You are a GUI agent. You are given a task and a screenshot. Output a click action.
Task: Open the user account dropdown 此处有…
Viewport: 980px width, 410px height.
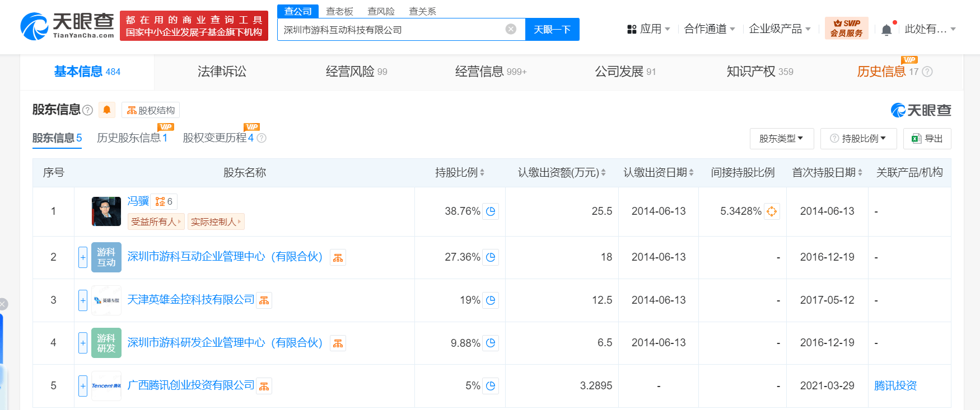[x=930, y=29]
